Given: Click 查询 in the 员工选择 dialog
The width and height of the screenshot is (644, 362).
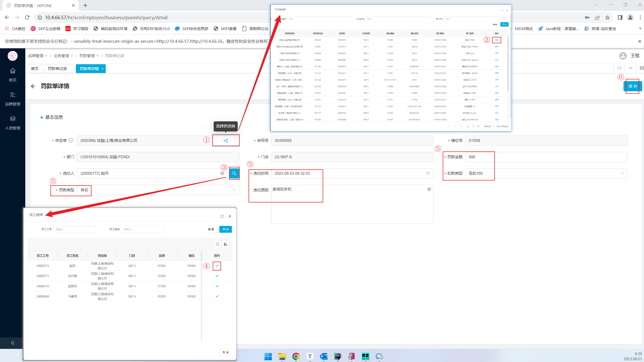Looking at the screenshot, I should [226, 229].
